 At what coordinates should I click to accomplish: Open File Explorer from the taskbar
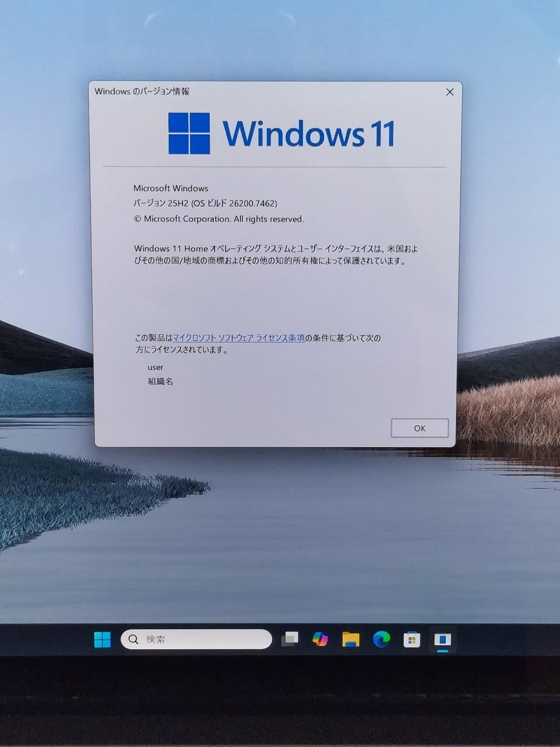pos(351,640)
